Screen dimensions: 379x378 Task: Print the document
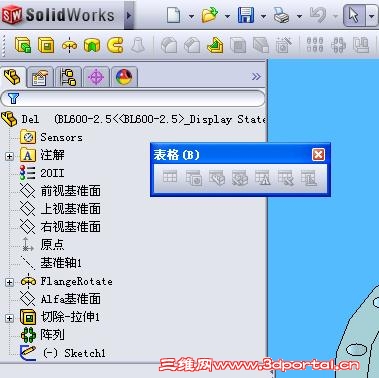[281, 15]
